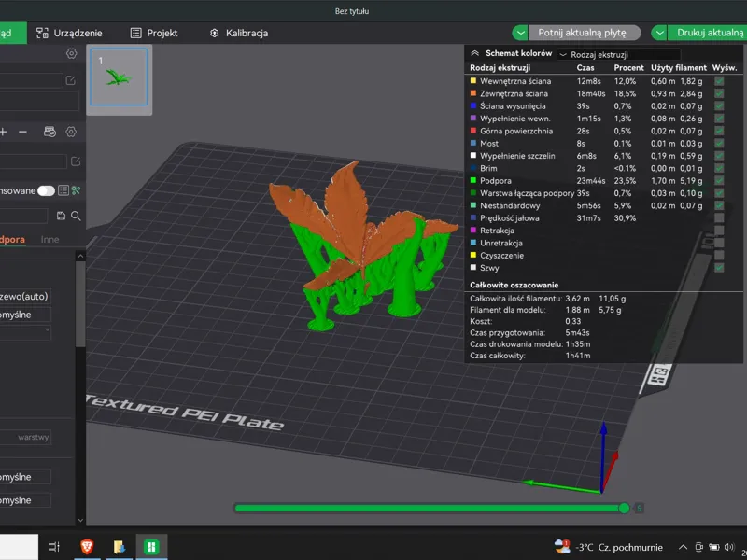Toggle the advanced settings switch
The width and height of the screenshot is (747, 560).
tap(46, 191)
